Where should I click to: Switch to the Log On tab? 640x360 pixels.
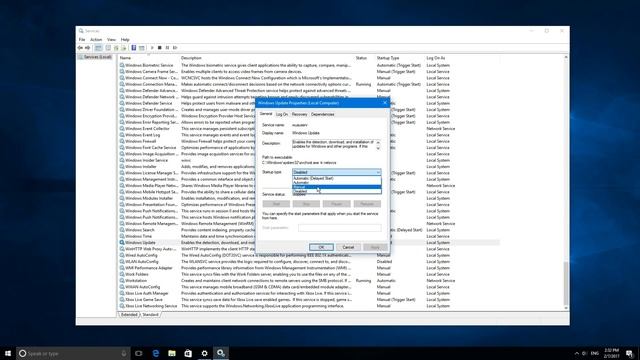tap(282, 114)
